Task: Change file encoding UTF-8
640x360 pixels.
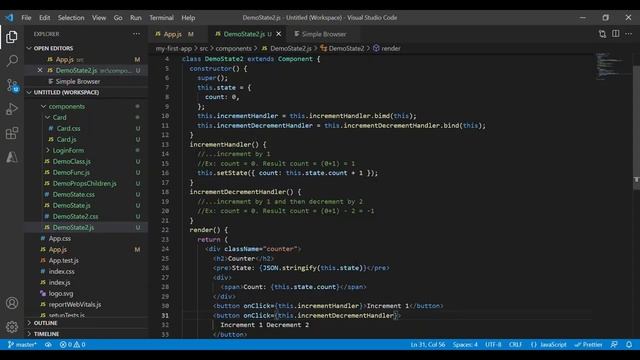Action: pos(493,344)
